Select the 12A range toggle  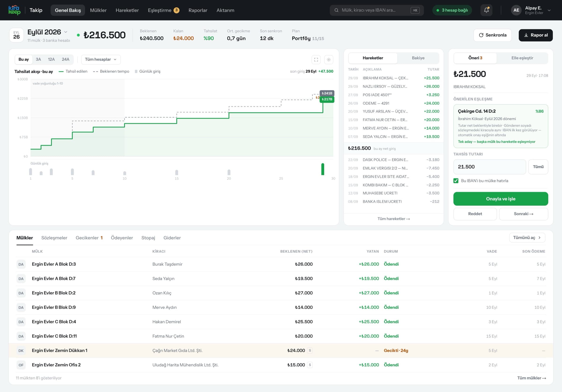51,59
